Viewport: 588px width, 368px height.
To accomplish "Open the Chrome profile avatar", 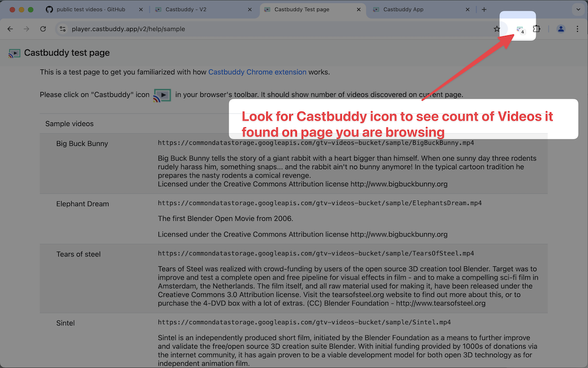I will [561, 29].
